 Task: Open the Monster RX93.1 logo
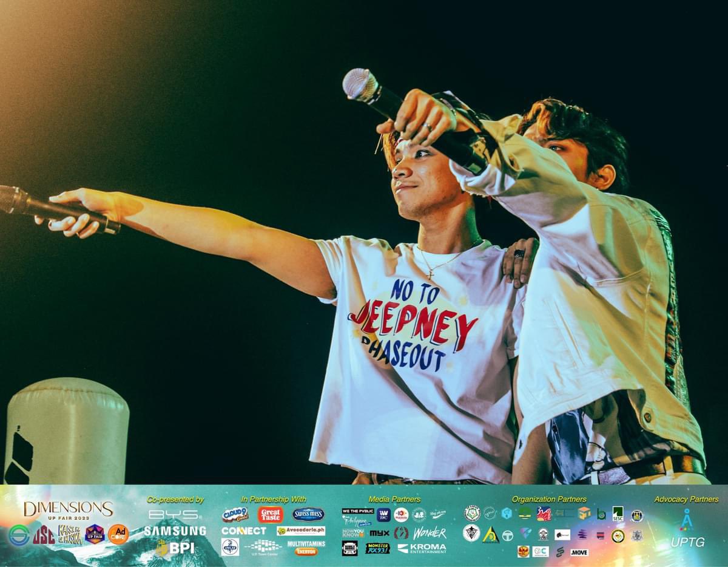tap(377, 548)
